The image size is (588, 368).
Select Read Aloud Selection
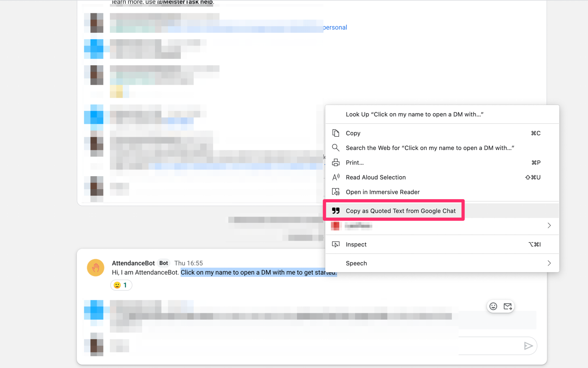(x=442, y=177)
